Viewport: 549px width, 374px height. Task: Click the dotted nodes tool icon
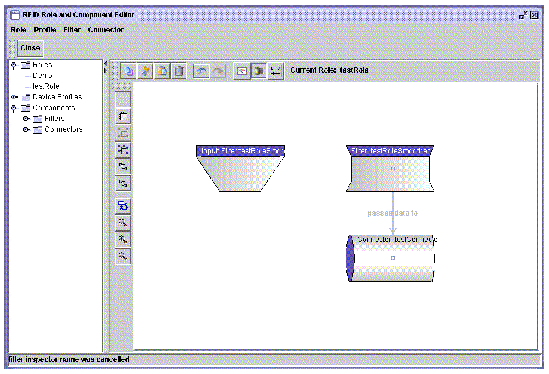pyautogui.click(x=123, y=150)
